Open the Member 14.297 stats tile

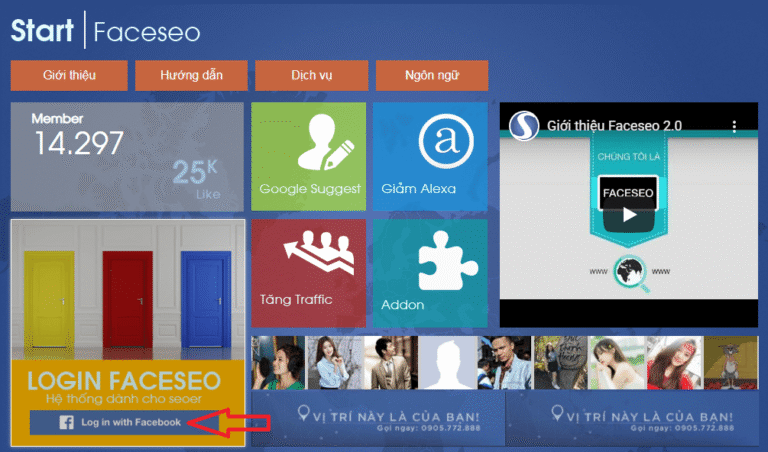(x=127, y=157)
